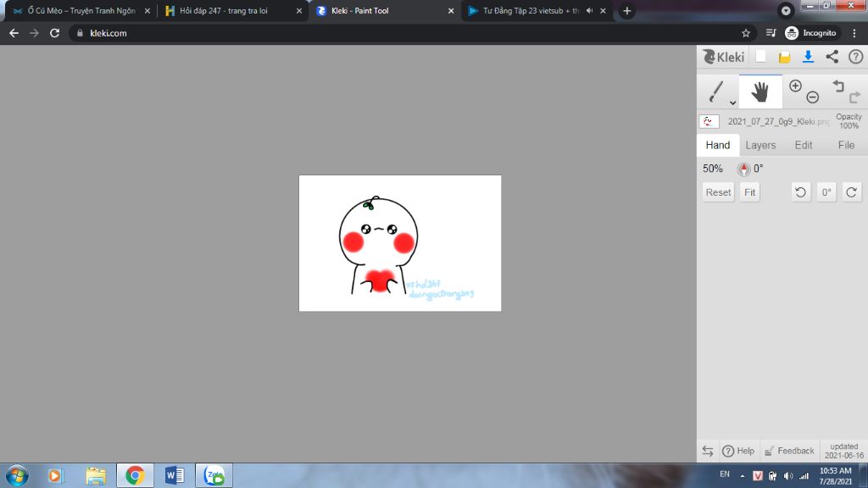Click the updated 2021-06-16 text
Viewport: 868px width, 488px height.
pos(843,451)
